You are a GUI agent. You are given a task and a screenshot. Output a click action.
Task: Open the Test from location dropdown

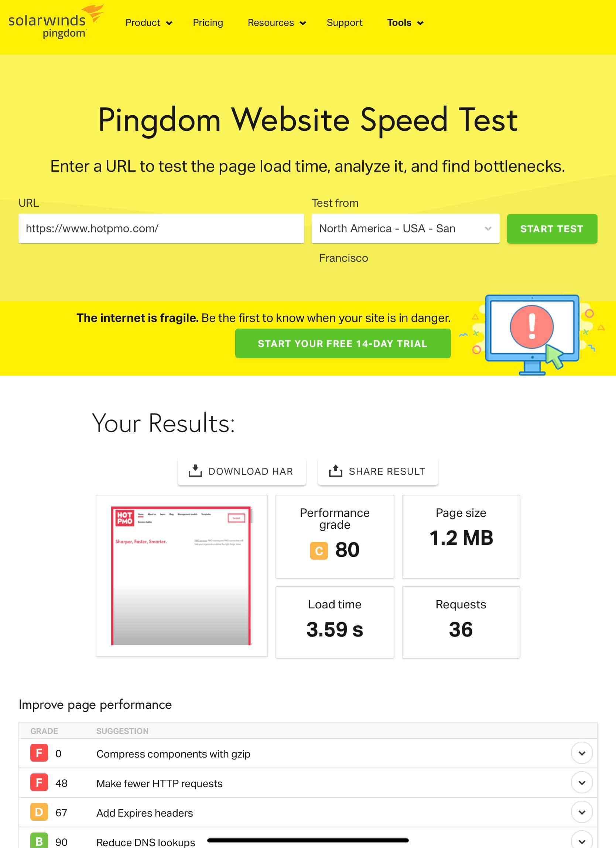[x=405, y=229]
